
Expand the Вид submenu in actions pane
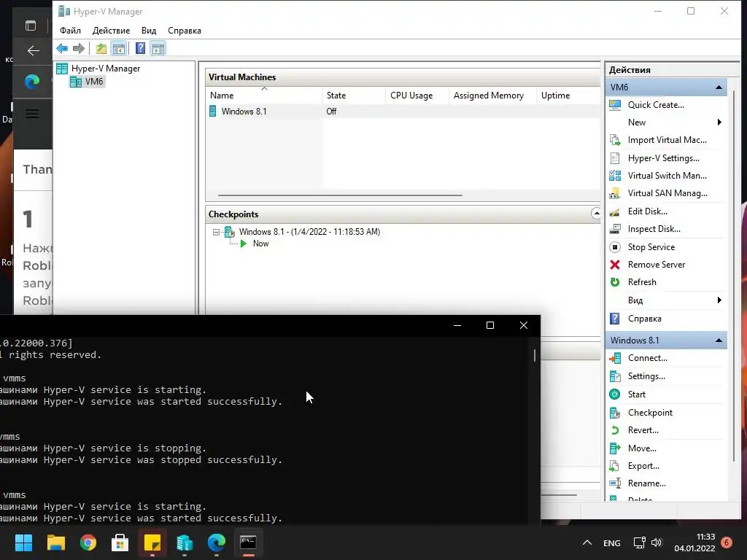[719, 300]
